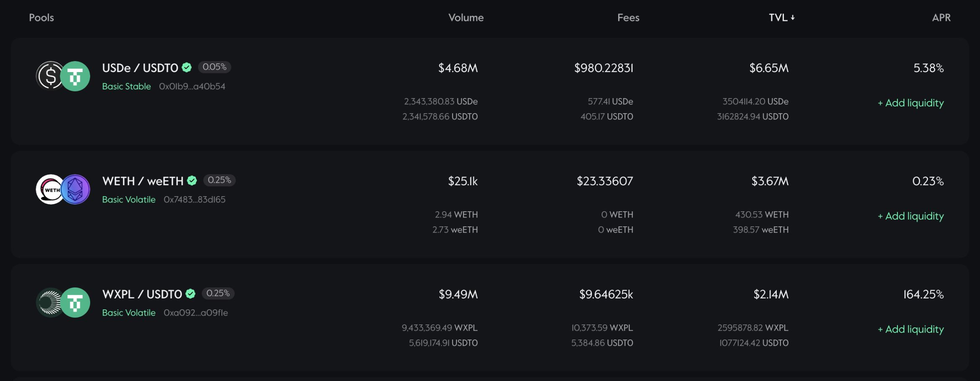The image size is (980, 381).
Task: Add liquidity to USDe / USDTO pool
Action: click(910, 103)
